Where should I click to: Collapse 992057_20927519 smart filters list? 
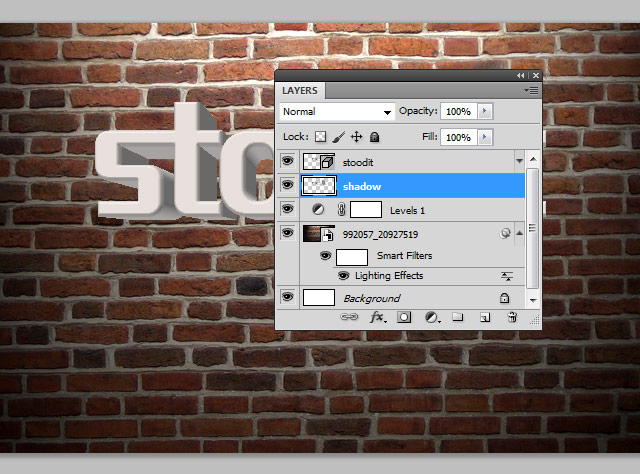pyautogui.click(x=519, y=233)
